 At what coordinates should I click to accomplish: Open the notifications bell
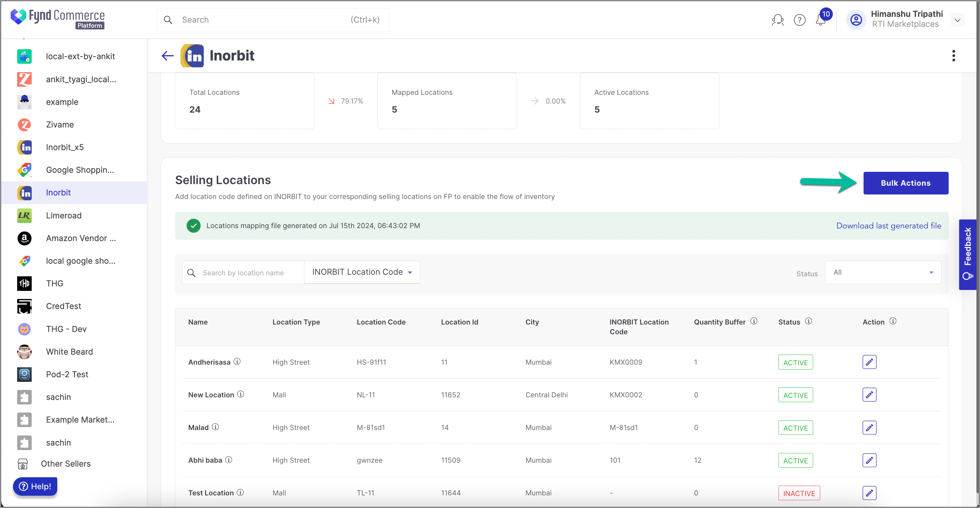tap(821, 20)
